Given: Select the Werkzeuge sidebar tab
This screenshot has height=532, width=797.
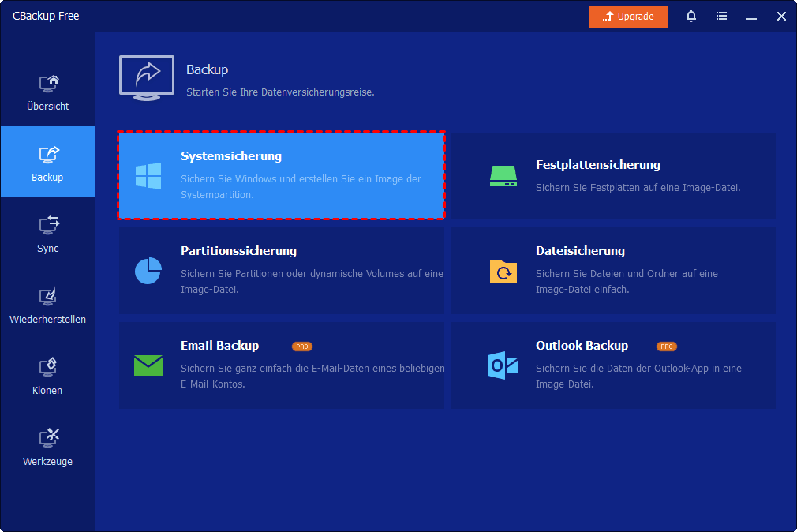Looking at the screenshot, I should pos(48,448).
